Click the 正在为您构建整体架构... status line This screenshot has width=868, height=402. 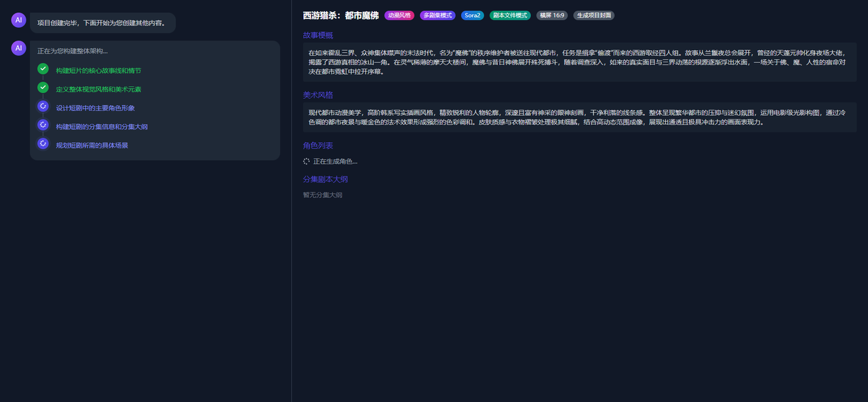[x=72, y=51]
